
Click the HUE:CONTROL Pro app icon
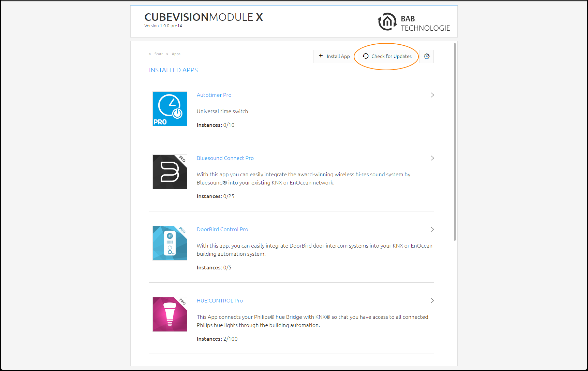pyautogui.click(x=170, y=314)
